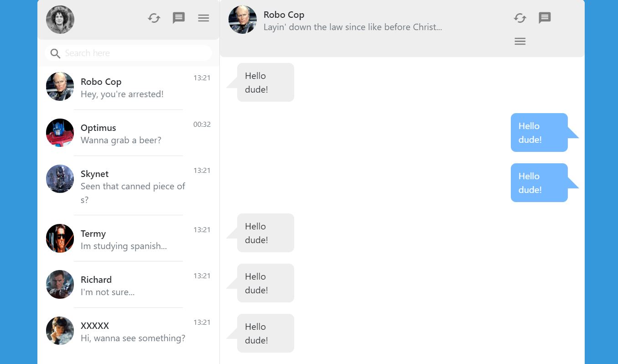Click the Termy avatar image
This screenshot has width=618, height=364.
pyautogui.click(x=60, y=238)
